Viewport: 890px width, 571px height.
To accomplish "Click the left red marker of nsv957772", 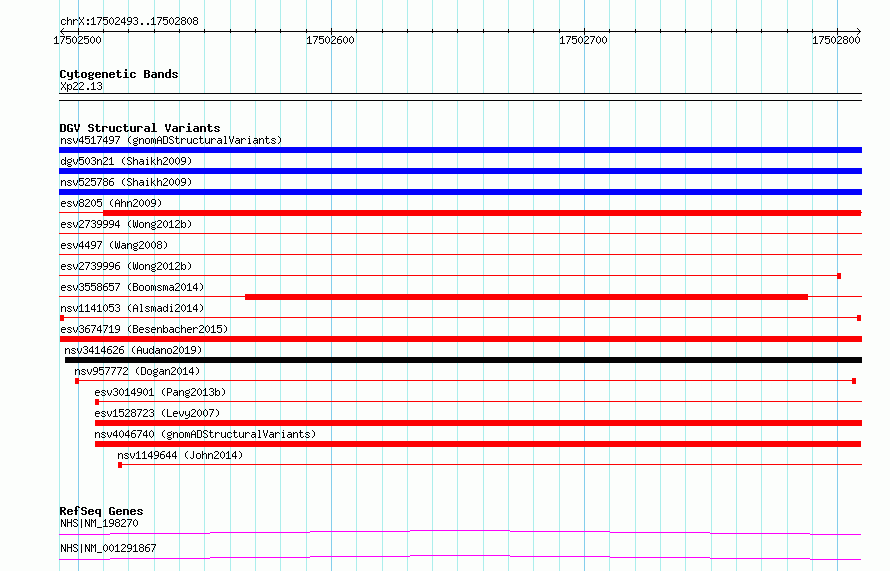I will click(77, 381).
